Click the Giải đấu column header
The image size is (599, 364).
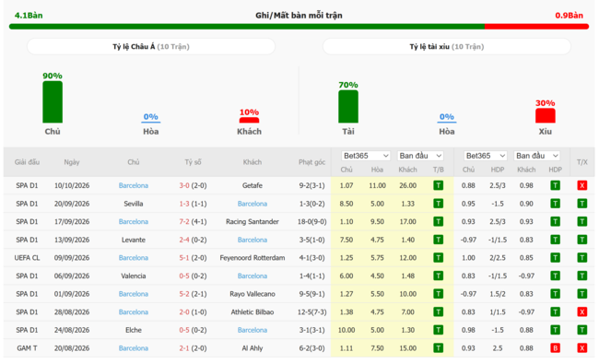tap(27, 162)
